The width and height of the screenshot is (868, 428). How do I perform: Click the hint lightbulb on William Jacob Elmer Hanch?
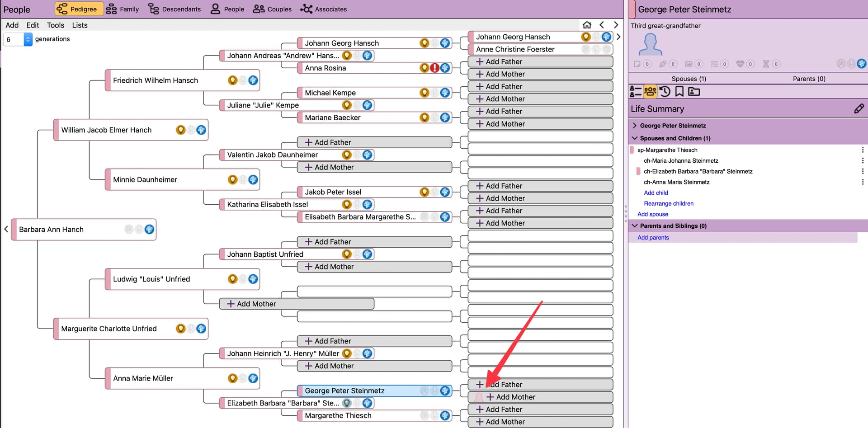pyautogui.click(x=181, y=130)
